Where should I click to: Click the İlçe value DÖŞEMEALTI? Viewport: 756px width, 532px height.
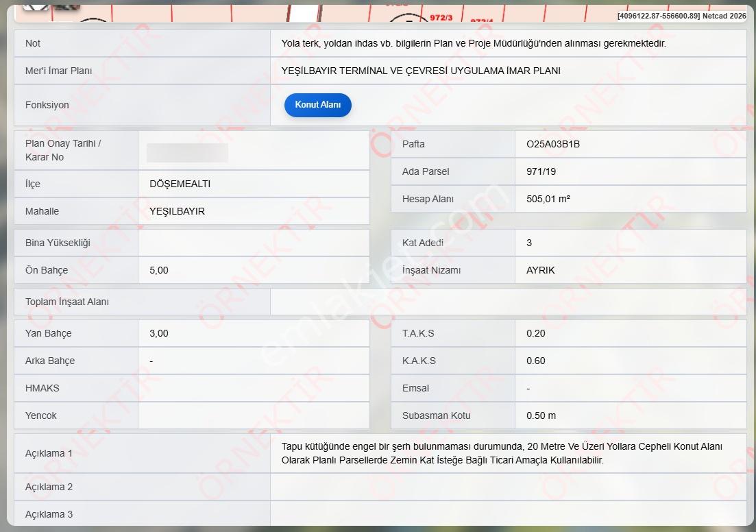[x=180, y=184]
